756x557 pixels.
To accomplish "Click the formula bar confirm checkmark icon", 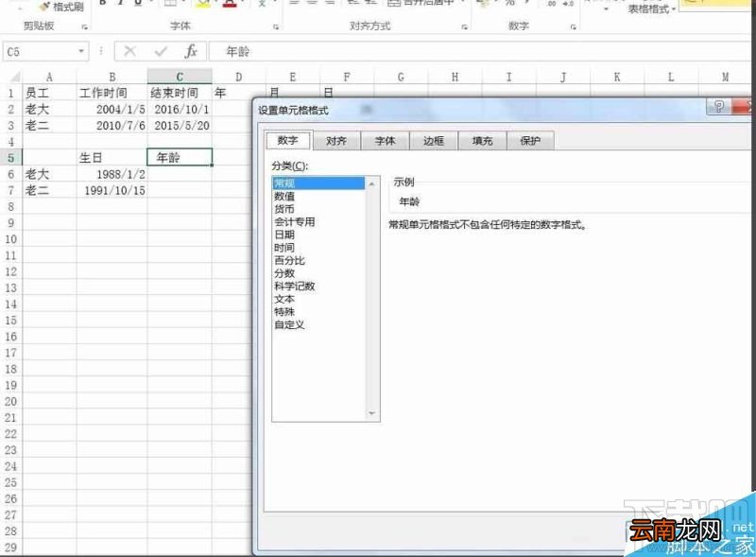I will (x=161, y=51).
